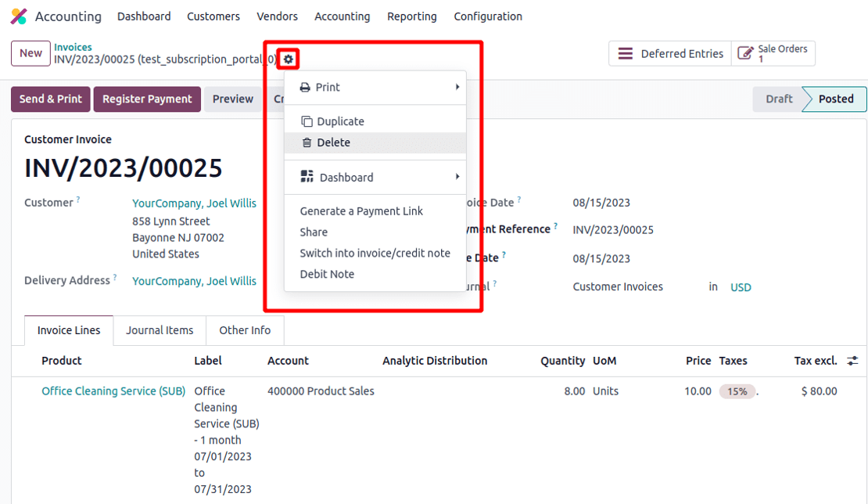The width and height of the screenshot is (868, 504).
Task: Click the column settings adjust icon
Action: (x=852, y=361)
